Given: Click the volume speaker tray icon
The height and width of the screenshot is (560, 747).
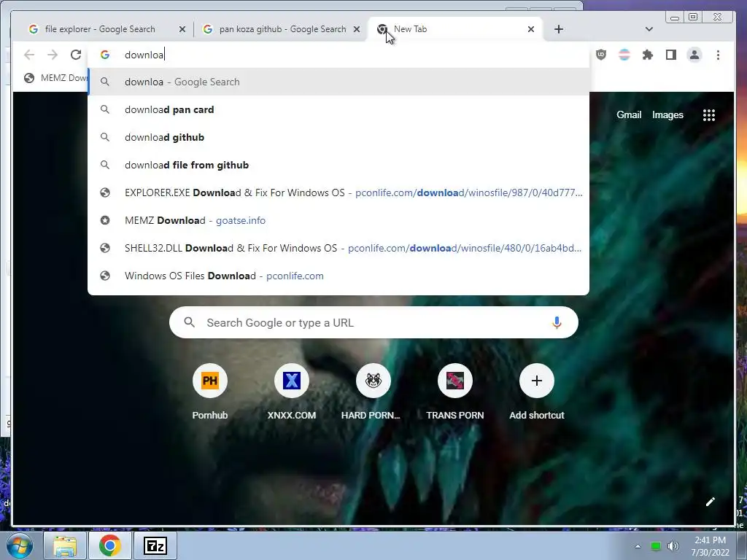Looking at the screenshot, I should tap(673, 546).
